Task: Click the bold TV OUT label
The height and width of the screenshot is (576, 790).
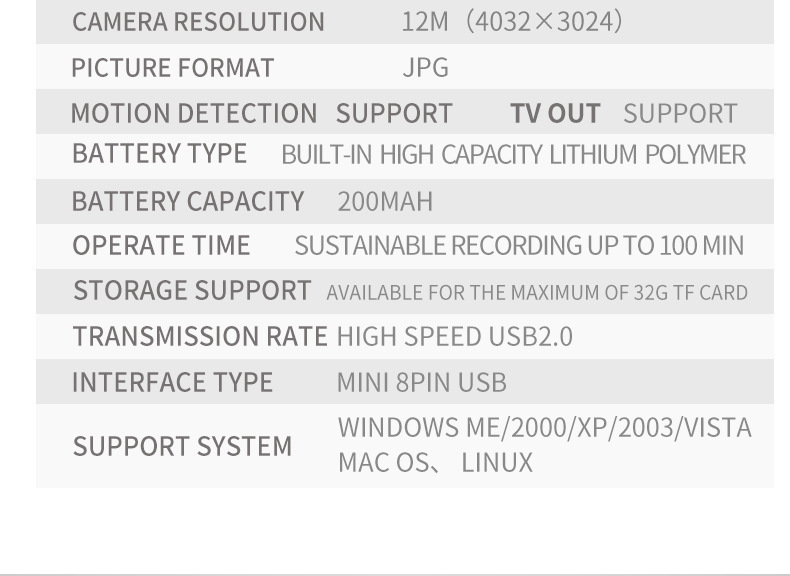Action: coord(555,114)
